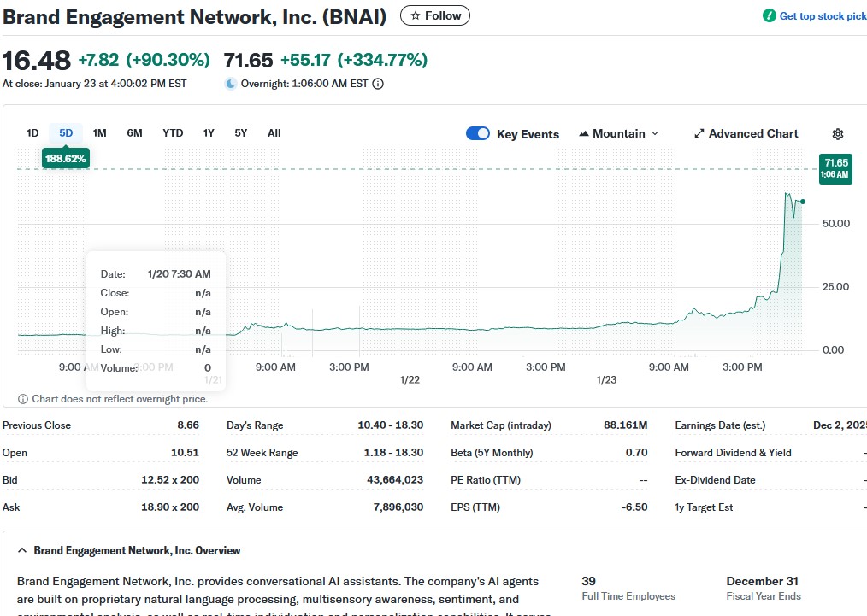Screen dimensions: 867x616
Task: Click the Ex-Dividend Date label
Action: (x=715, y=479)
